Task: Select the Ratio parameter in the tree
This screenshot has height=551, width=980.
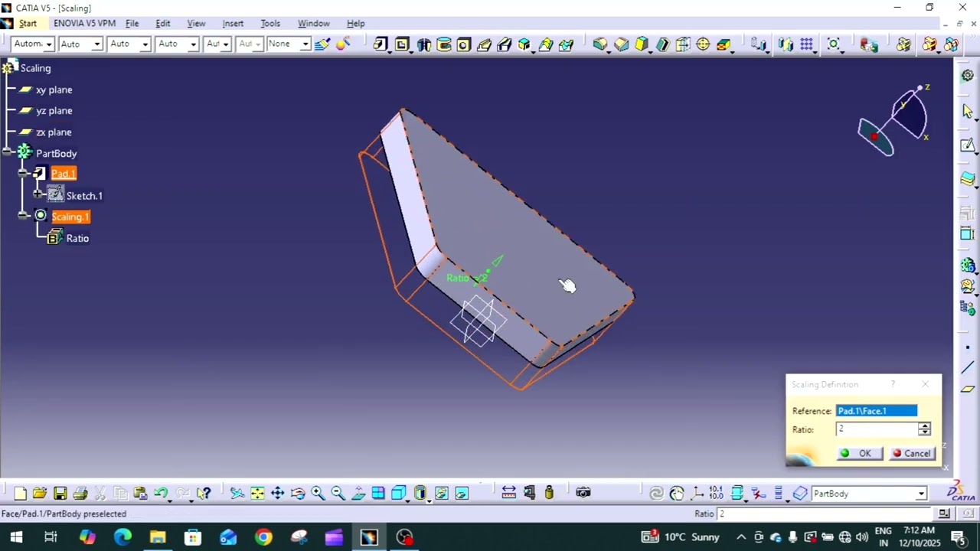Action: tap(77, 238)
